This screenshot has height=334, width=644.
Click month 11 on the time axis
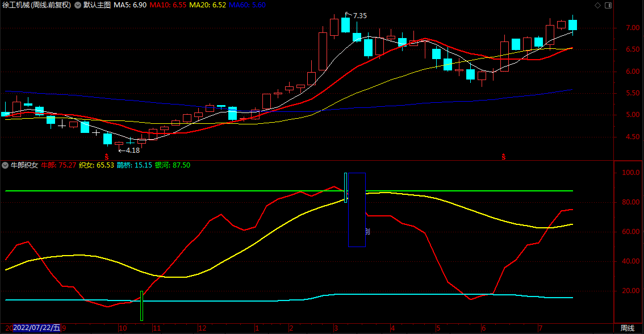tap(157, 328)
